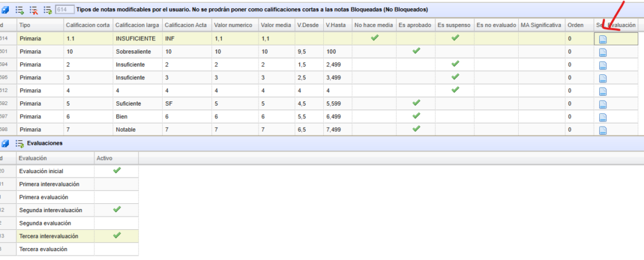The image size is (644, 260).
Task: Toggle Es aprobado check for Bien row
Action: 415,116
